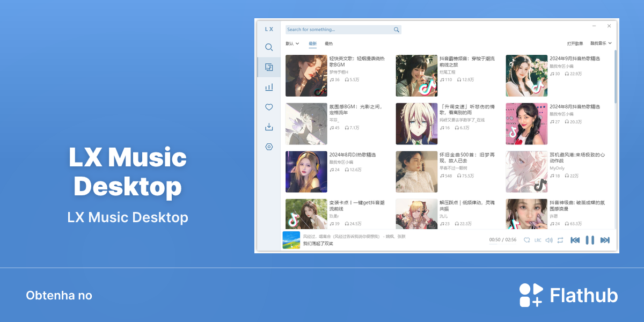
Task: Click the lyric line 我们荡起了双桨
Action: click(x=318, y=244)
